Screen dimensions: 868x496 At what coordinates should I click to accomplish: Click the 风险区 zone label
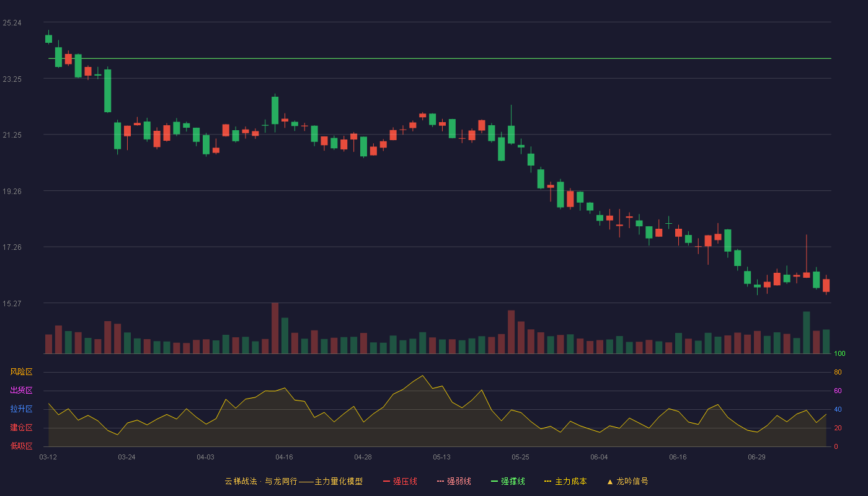point(21,372)
